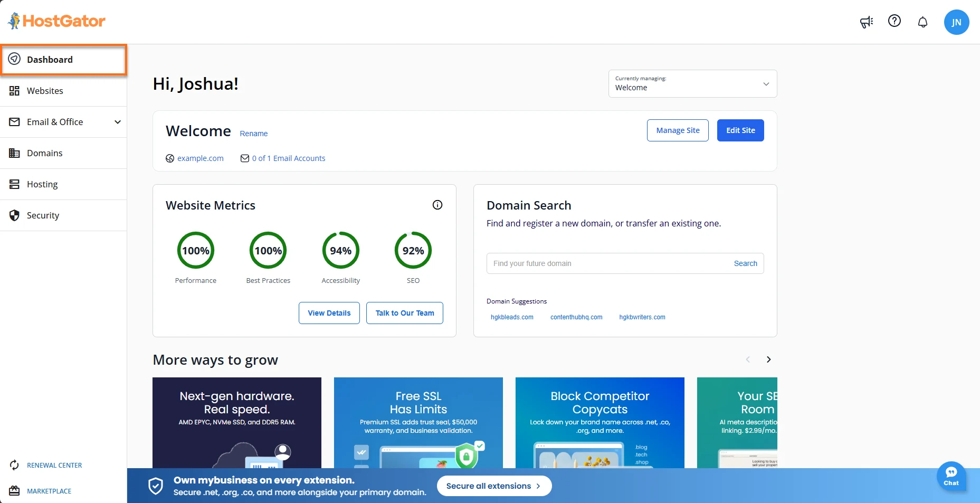Click the Marketplace icon in sidebar

click(15, 491)
